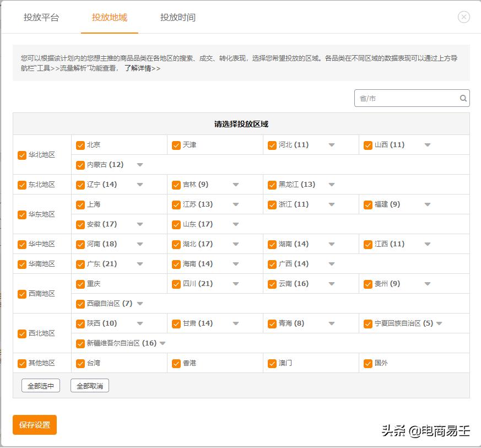Uncheck the 澳门 checkbox

point(272,364)
